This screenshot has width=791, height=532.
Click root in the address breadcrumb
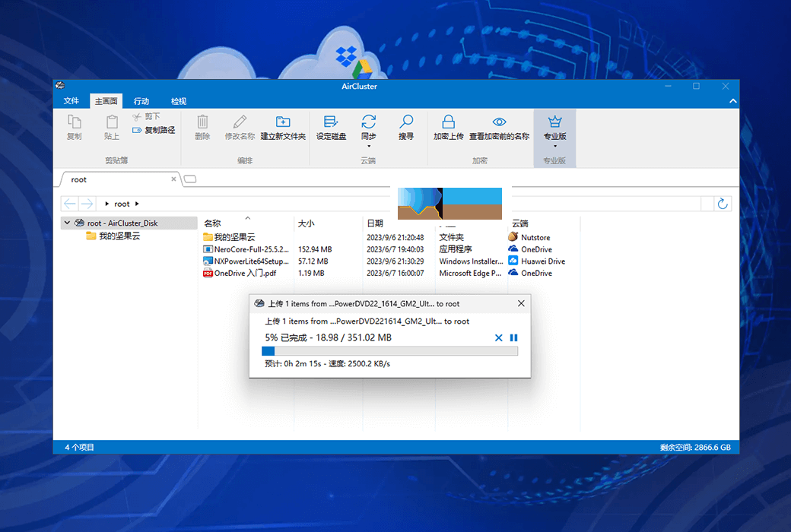(x=122, y=204)
